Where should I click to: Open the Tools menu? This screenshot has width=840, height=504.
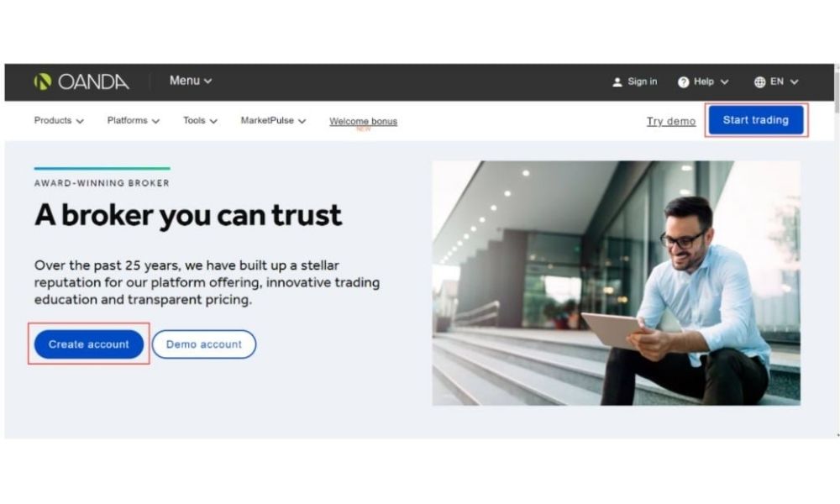coord(200,120)
